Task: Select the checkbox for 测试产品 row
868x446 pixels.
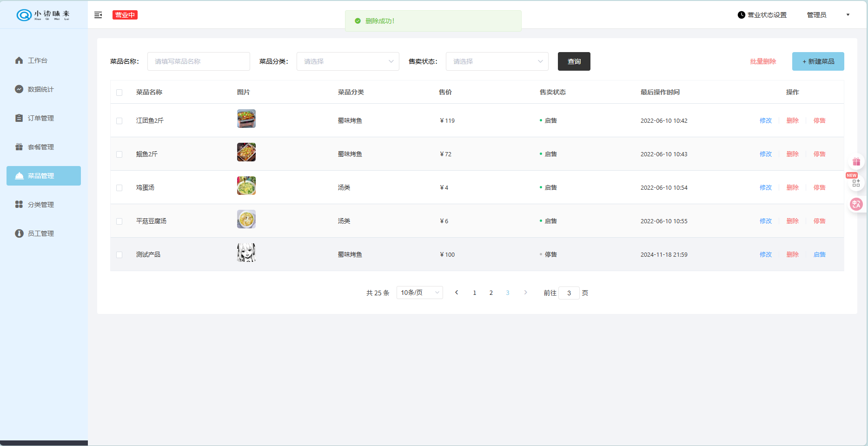Action: [119, 255]
